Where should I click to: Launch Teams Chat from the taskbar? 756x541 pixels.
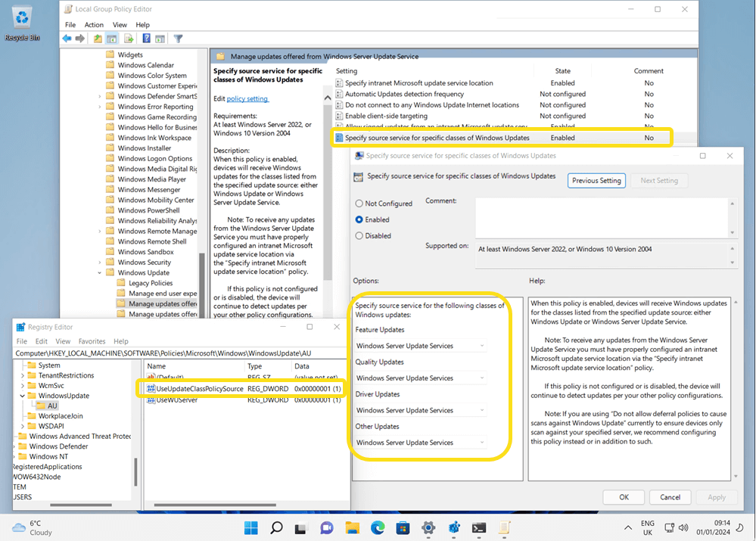pyautogui.click(x=327, y=528)
